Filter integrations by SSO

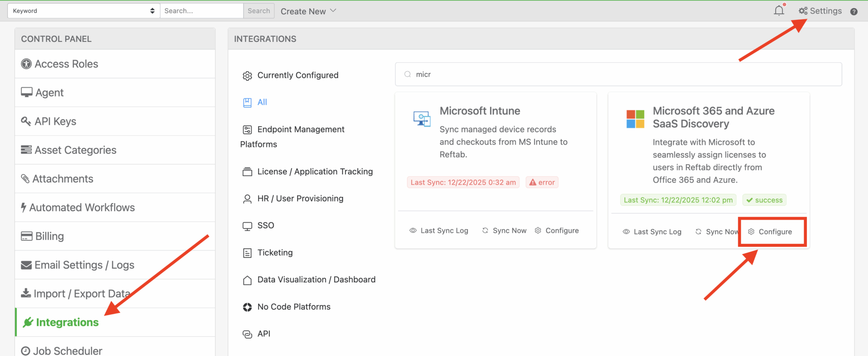coord(259,226)
